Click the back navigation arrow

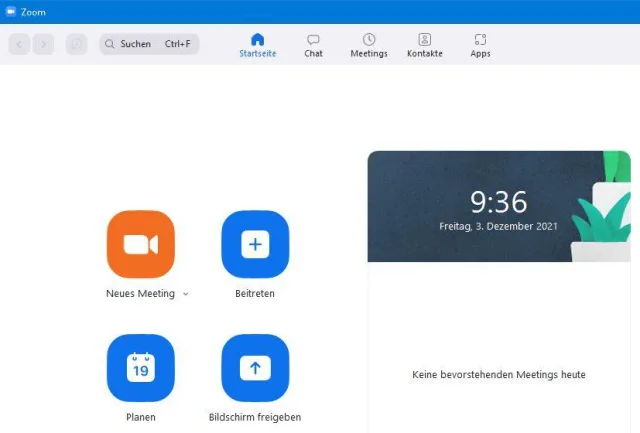19,44
